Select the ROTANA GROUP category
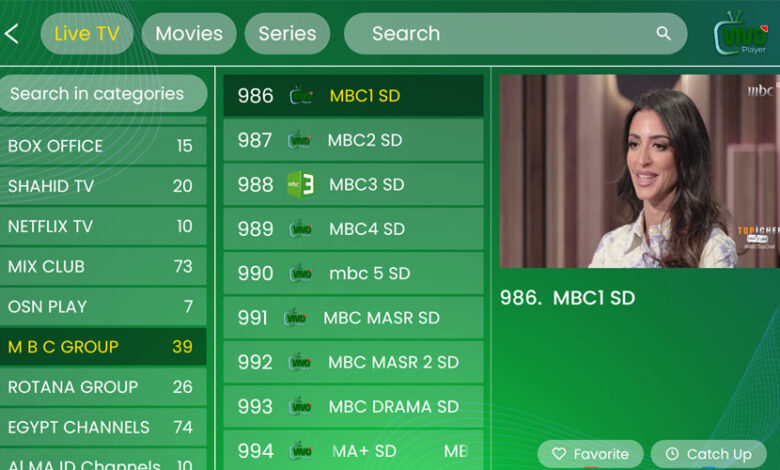The image size is (780, 470). click(102, 387)
